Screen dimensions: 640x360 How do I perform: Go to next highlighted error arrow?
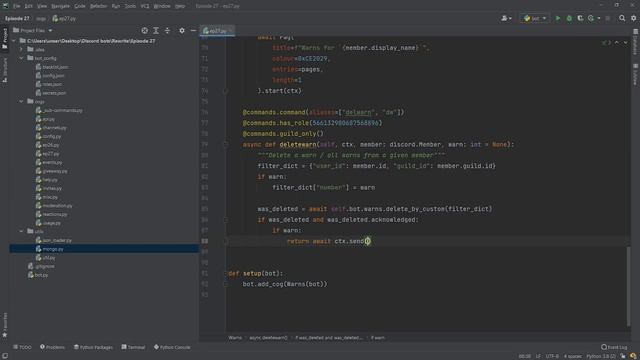point(625,42)
